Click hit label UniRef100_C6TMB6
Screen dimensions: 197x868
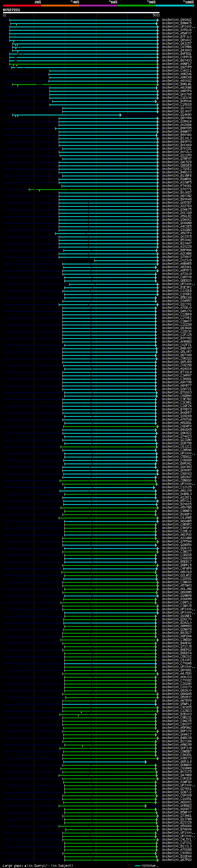(177, 47)
